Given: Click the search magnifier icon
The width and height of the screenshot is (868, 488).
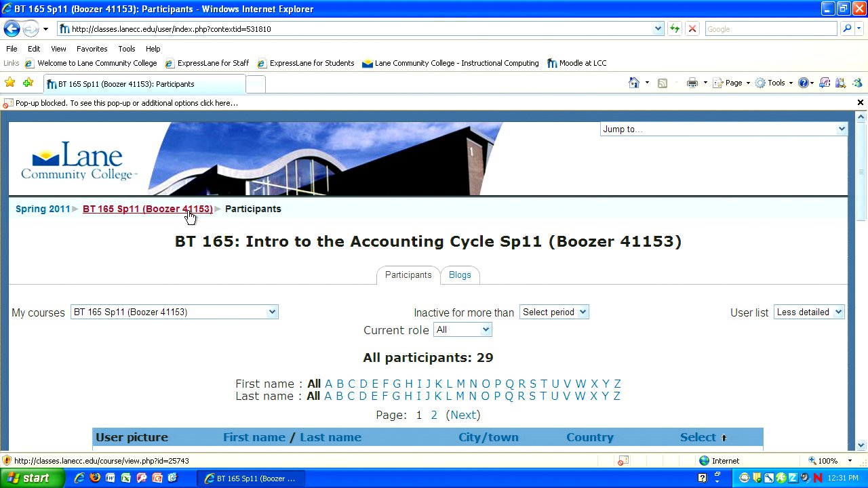Looking at the screenshot, I should pos(846,29).
